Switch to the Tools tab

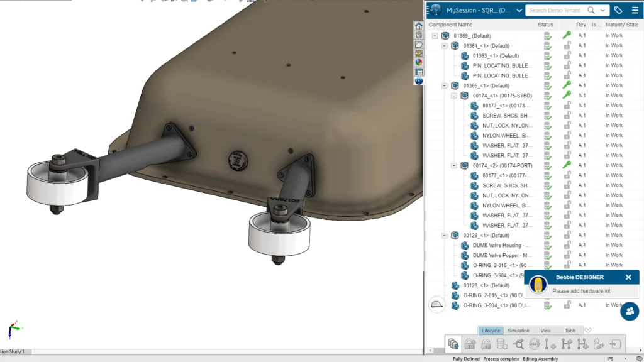pos(570,331)
